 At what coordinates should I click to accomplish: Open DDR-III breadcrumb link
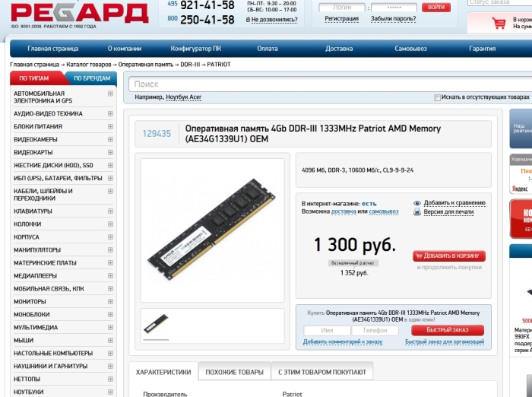click(x=190, y=64)
